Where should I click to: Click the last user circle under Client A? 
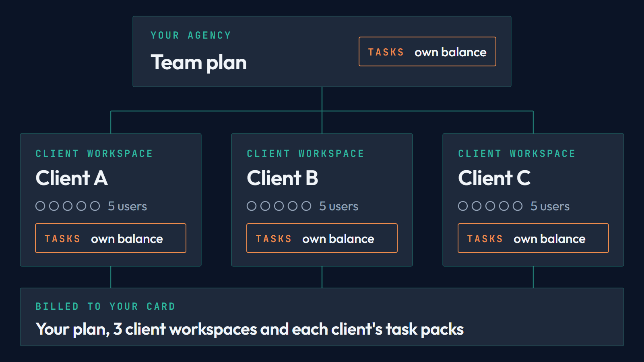95,206
